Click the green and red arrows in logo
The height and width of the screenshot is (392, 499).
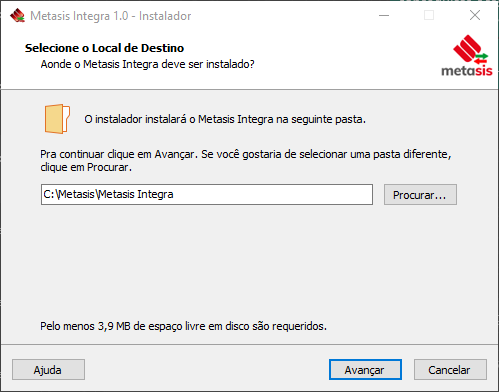coord(481,59)
